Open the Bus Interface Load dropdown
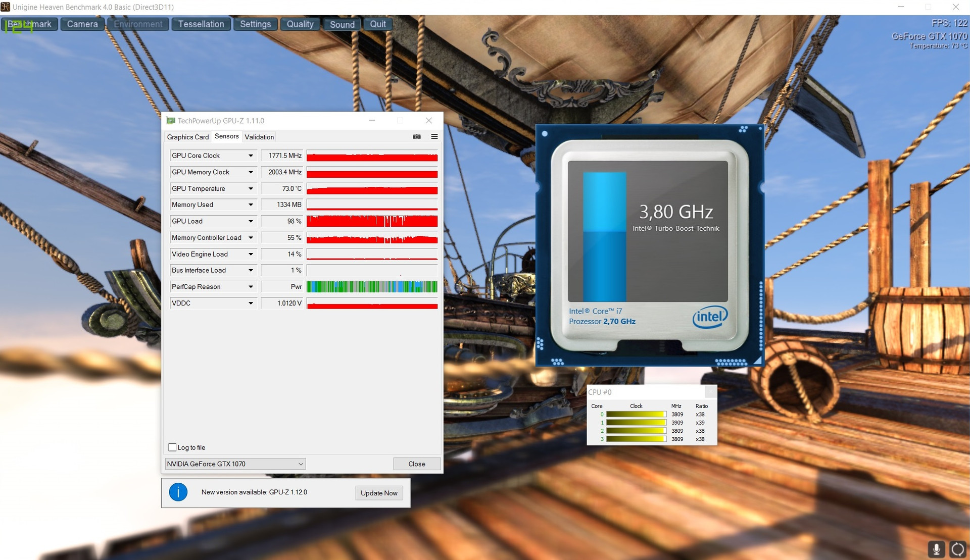 click(x=251, y=271)
